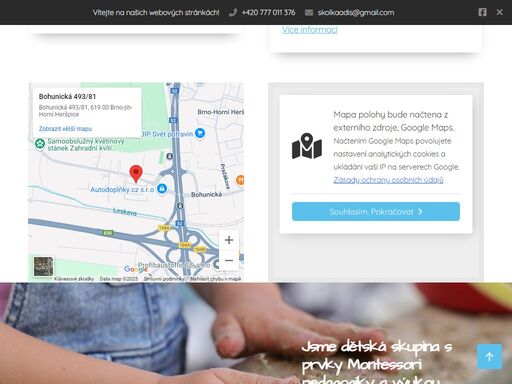Image resolution: width=512 pixels, height=384 pixels.
Task: Open Zásady ochrany osobních údajů link
Action: pos(388,180)
